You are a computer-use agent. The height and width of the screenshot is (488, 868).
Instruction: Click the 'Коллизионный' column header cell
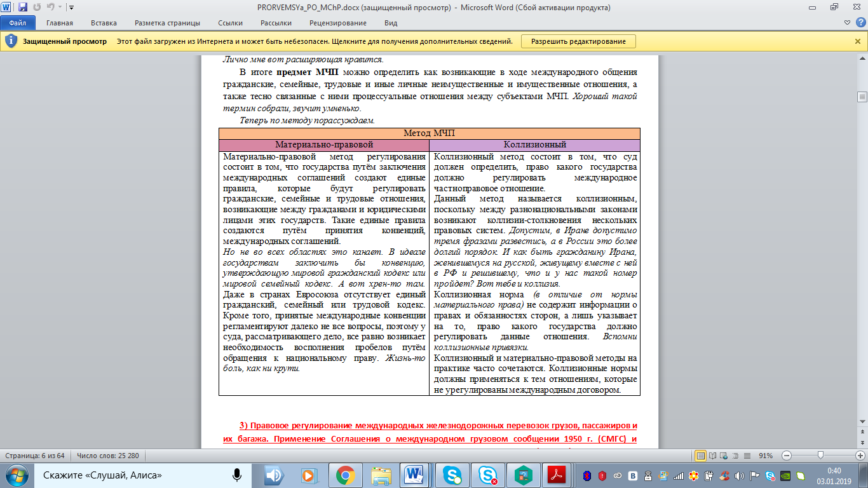pyautogui.click(x=535, y=145)
